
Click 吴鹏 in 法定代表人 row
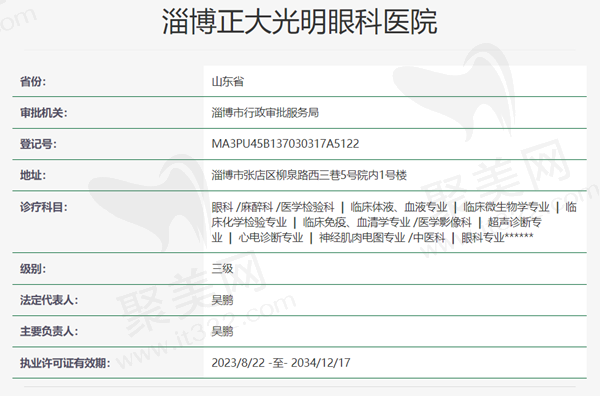pyautogui.click(x=222, y=300)
